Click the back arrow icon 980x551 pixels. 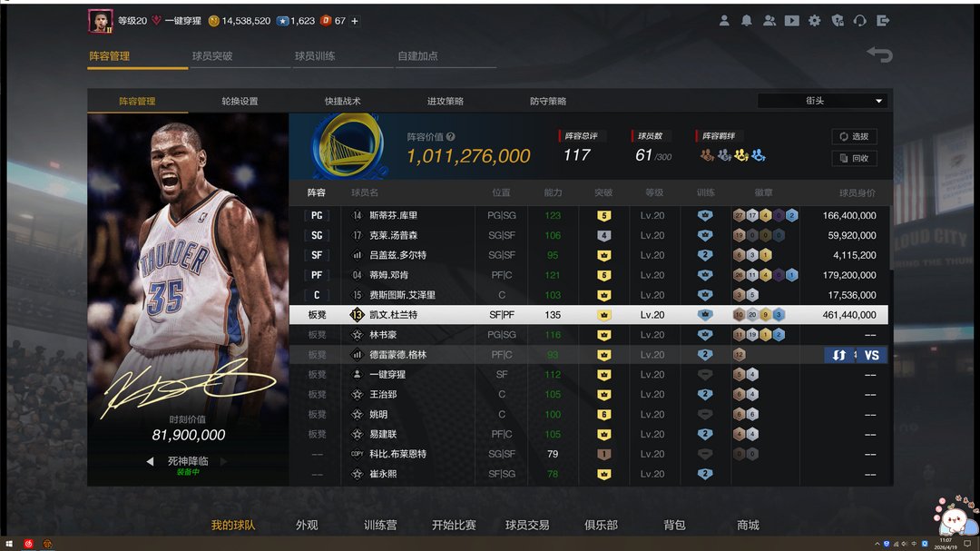click(x=879, y=55)
